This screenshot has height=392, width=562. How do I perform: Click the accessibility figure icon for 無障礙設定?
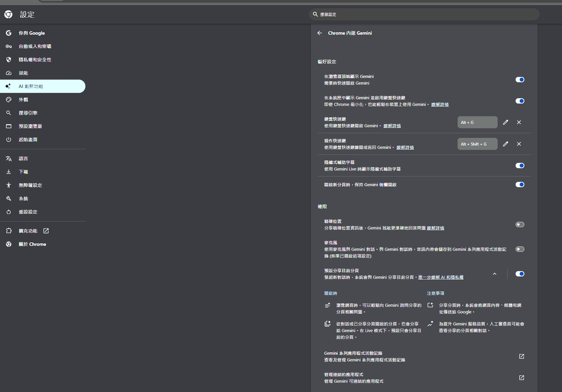click(x=8, y=185)
